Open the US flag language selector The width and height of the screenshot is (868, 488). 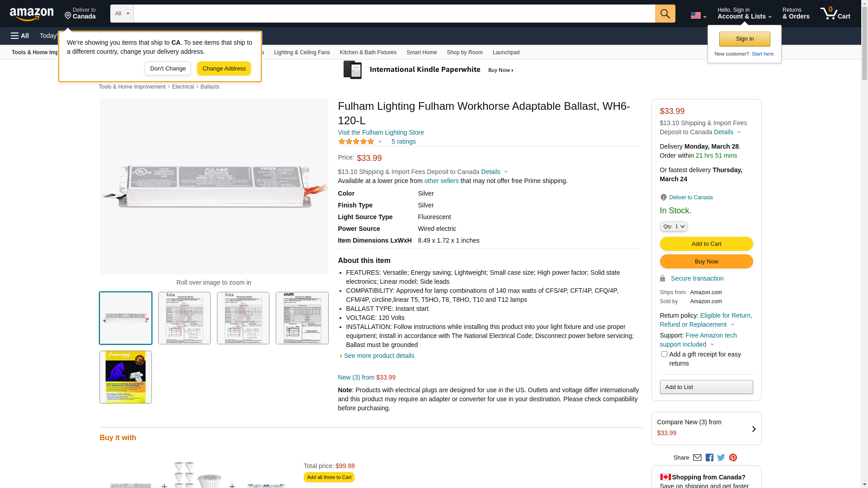(x=698, y=15)
